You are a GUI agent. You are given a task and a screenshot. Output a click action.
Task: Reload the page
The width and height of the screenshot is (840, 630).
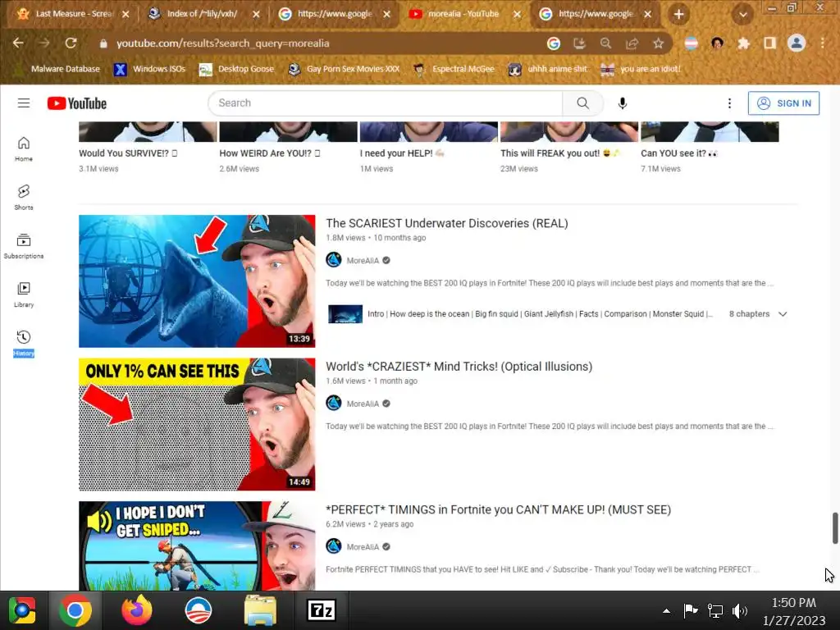pyautogui.click(x=71, y=43)
